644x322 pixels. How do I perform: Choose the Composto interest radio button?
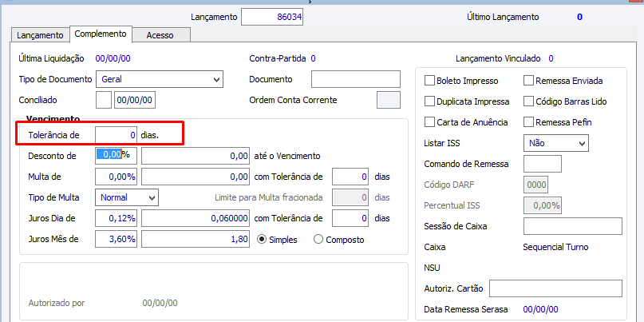coord(319,239)
